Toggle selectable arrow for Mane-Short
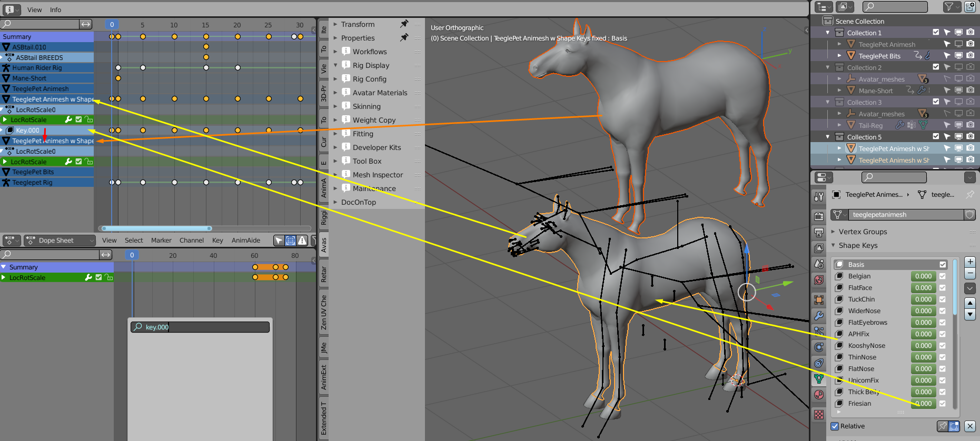Screen dimensions: 980x441 947,91
